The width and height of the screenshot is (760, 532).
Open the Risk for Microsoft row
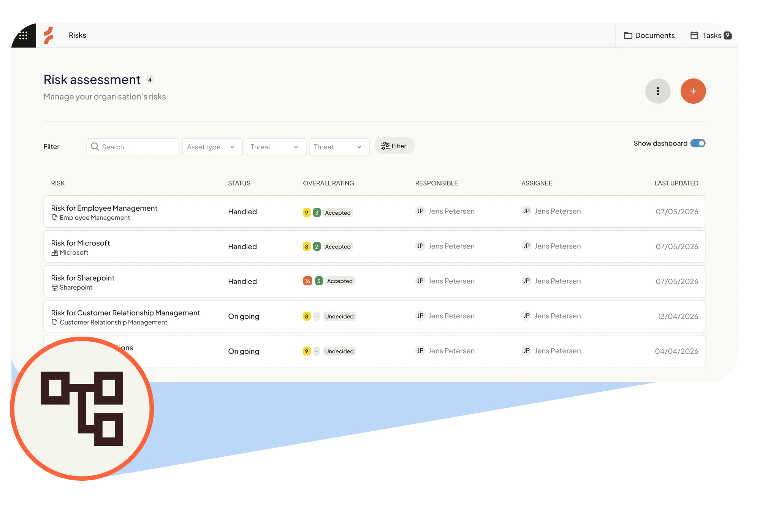tap(375, 246)
